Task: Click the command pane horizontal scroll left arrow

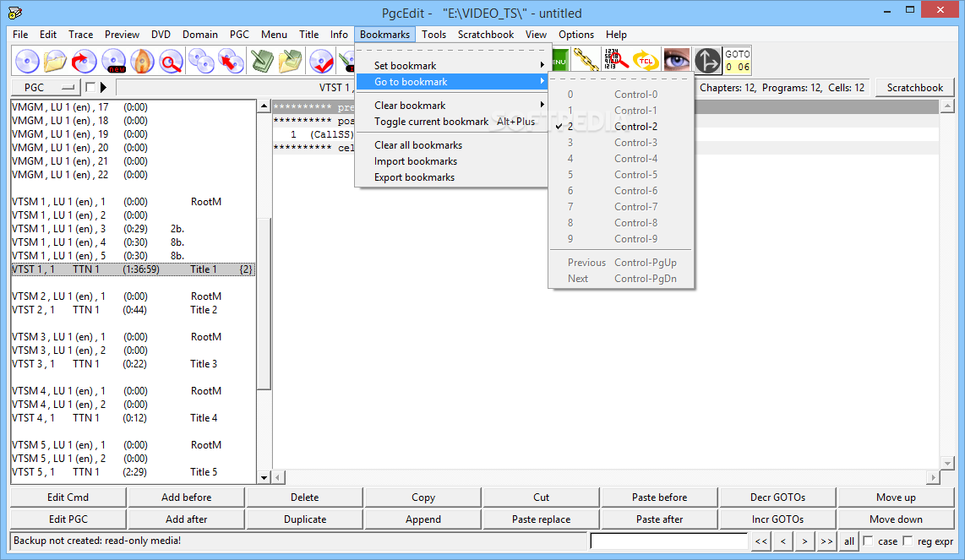Action: click(278, 477)
